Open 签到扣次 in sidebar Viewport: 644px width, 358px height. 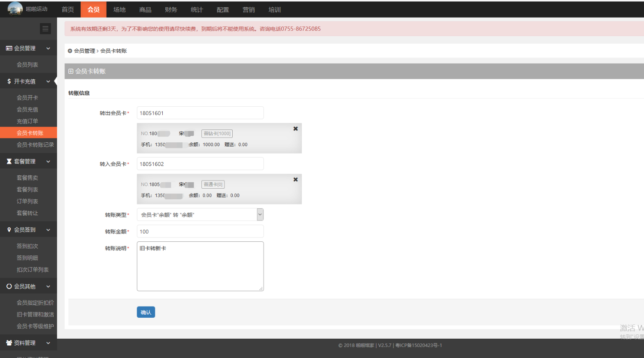[x=28, y=246]
